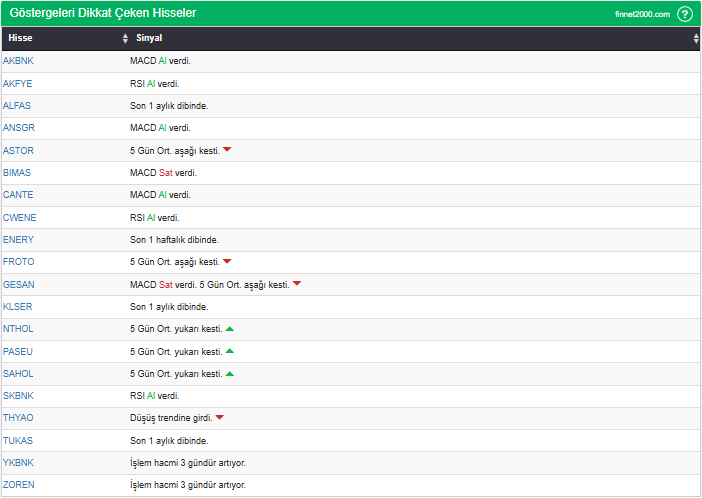Select the CWENE stock symbol
702x498 pixels.
pos(19,217)
